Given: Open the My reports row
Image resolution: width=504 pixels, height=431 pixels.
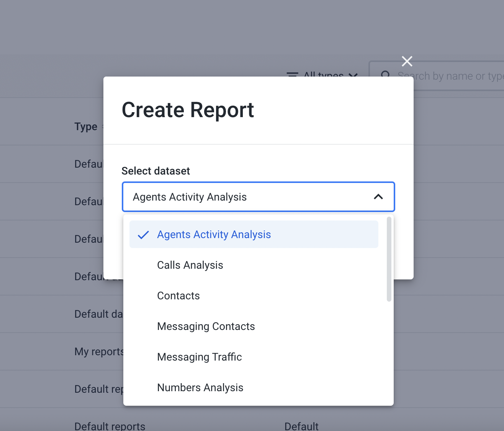Looking at the screenshot, I should tap(99, 351).
